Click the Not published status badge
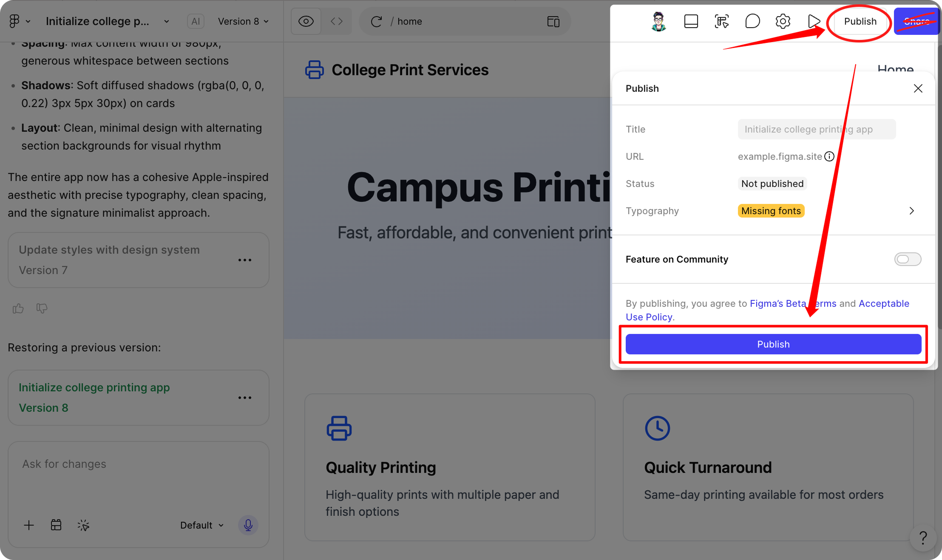Image resolution: width=942 pixels, height=560 pixels. (x=772, y=184)
